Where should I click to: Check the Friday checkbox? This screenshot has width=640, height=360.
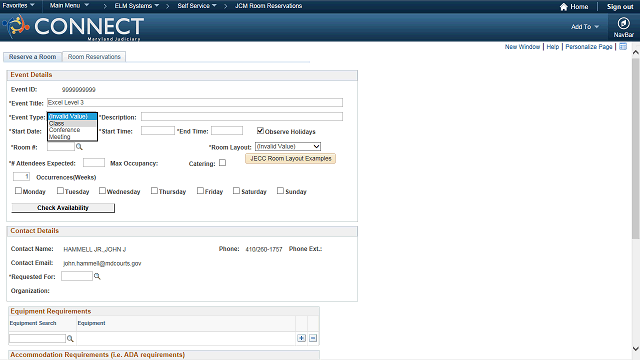point(200,191)
